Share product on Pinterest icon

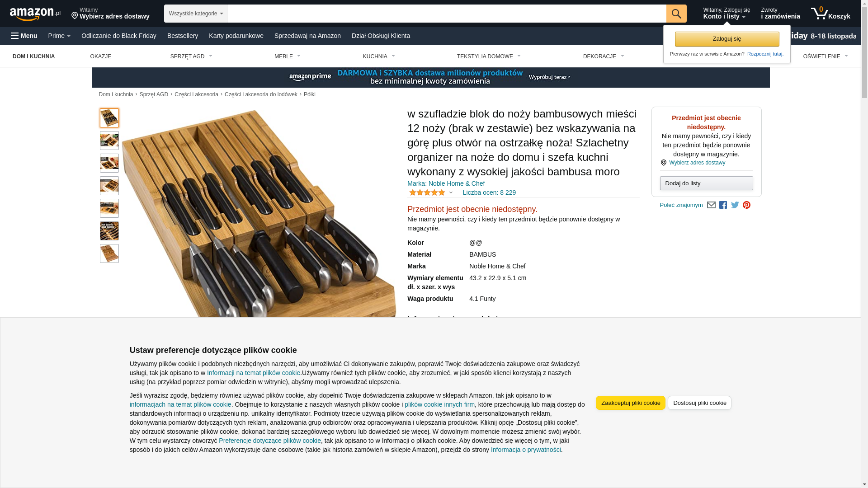tap(746, 205)
